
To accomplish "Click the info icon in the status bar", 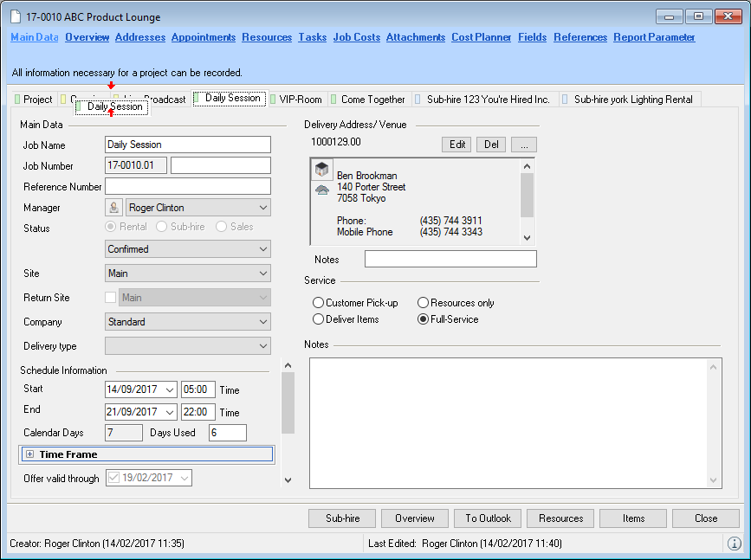I will [x=734, y=544].
